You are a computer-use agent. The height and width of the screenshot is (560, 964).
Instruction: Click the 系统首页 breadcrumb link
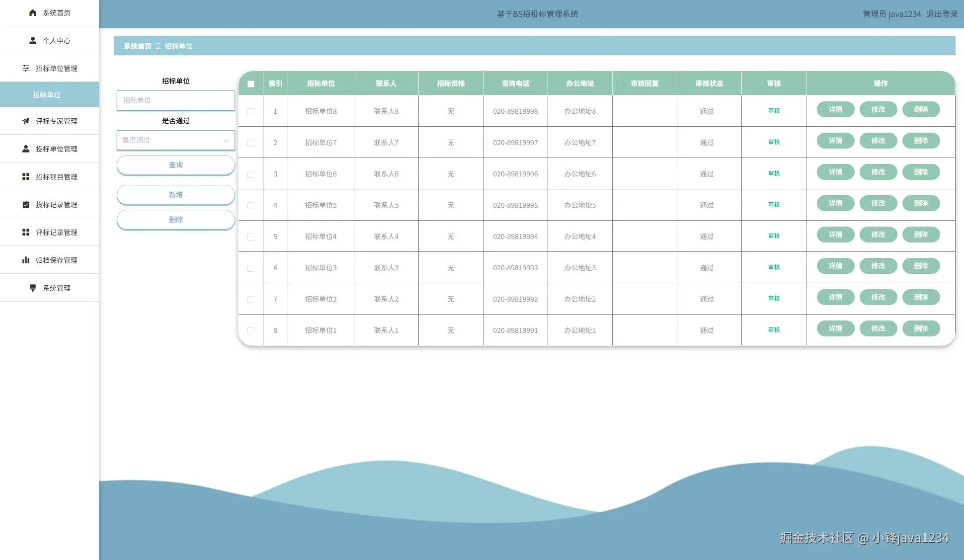(x=138, y=46)
